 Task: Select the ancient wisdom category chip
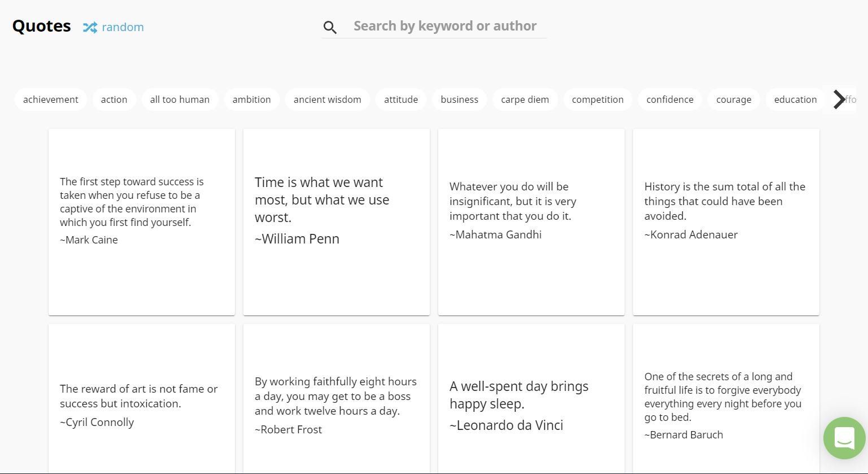point(327,99)
